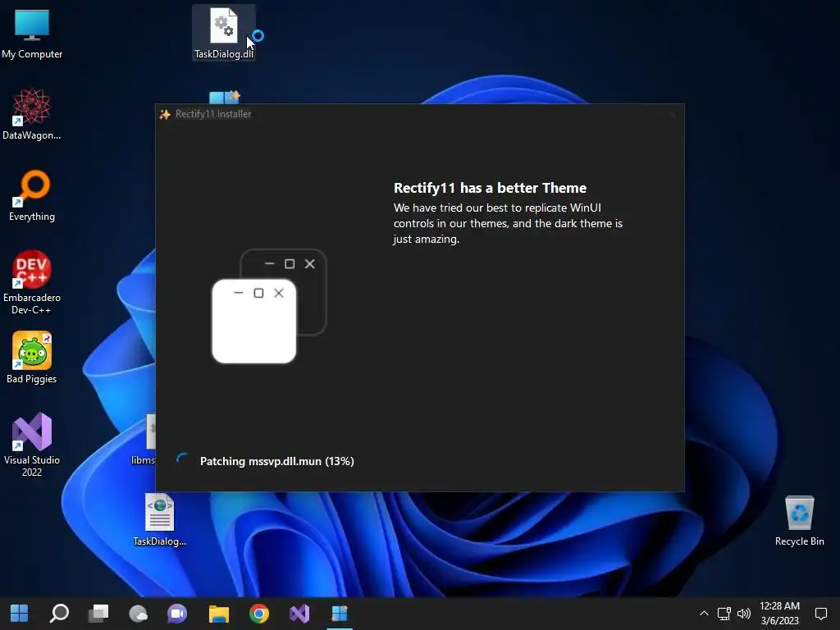The image size is (840, 630).
Task: Select the TaskDialog web document icon
Action: click(160, 519)
